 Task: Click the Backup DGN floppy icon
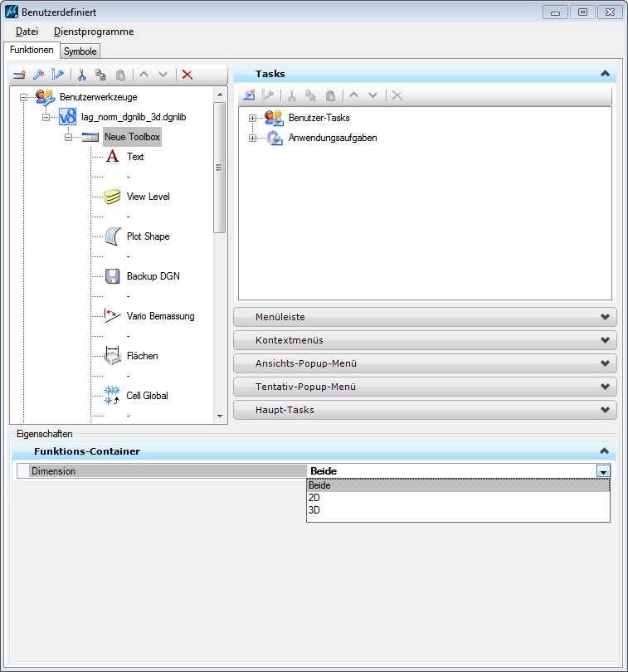[113, 276]
